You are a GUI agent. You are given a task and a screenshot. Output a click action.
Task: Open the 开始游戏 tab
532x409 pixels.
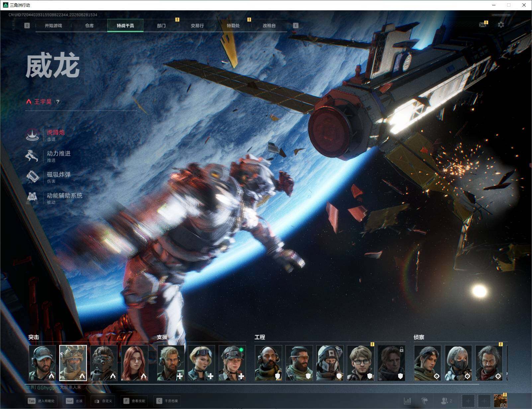(x=53, y=26)
